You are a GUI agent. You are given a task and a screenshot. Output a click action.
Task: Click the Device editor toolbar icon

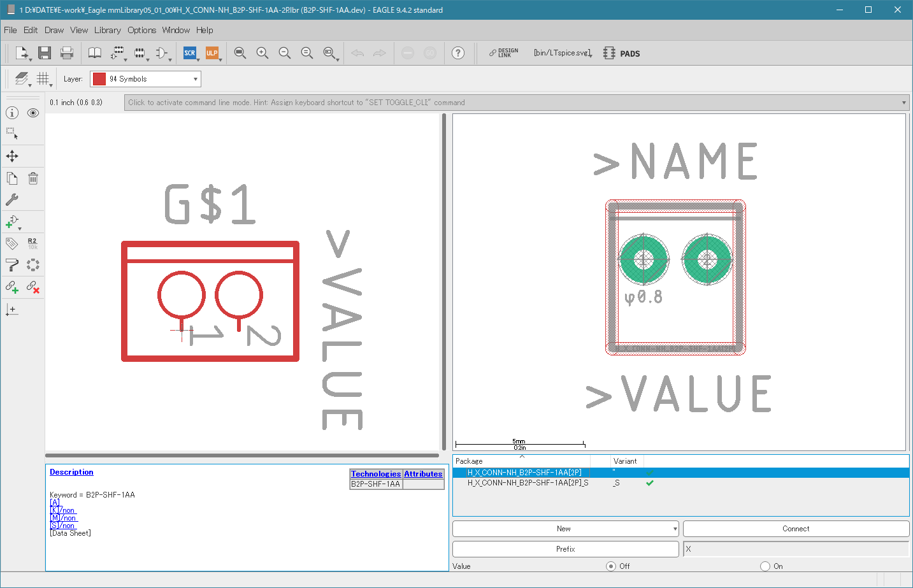117,53
